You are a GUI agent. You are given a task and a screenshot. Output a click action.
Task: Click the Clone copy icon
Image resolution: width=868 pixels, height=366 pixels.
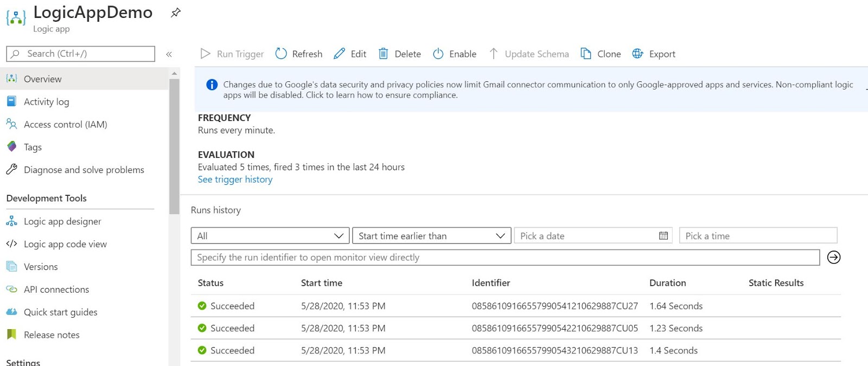pos(586,54)
